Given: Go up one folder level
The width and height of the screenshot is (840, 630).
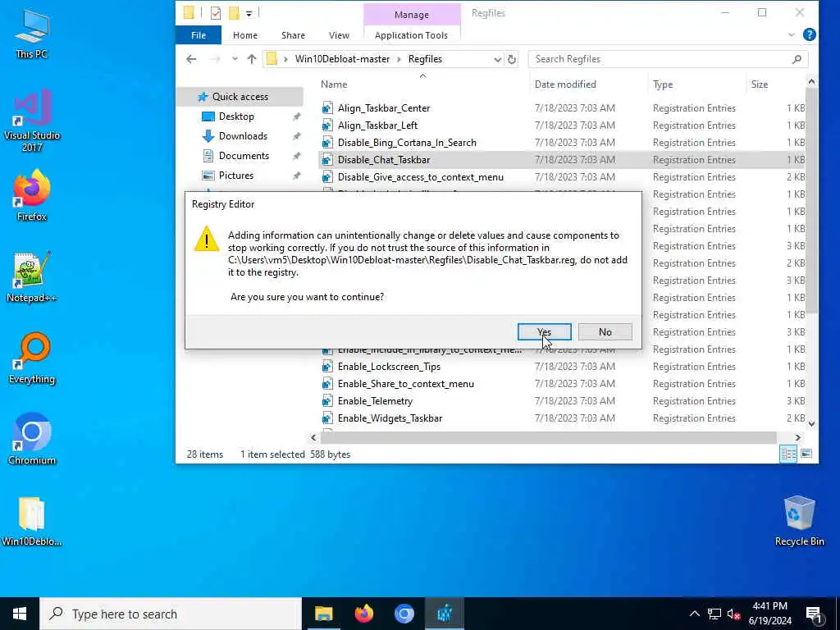Looking at the screenshot, I should coord(251,59).
